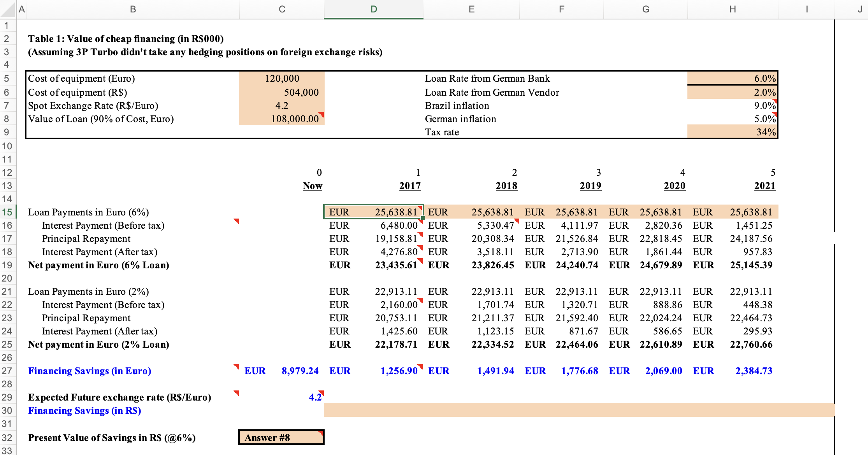Screen dimensions: 868x455
Task: Click the select-all triangle in the corner
Action: coord(8,9)
